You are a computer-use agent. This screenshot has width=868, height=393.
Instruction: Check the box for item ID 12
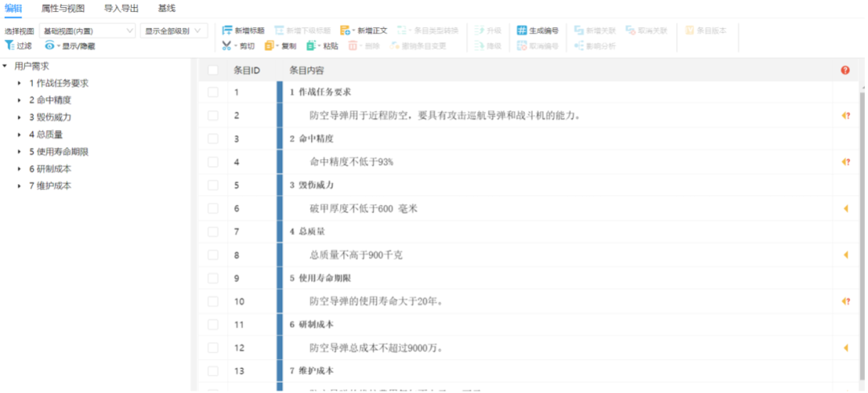tap(213, 348)
